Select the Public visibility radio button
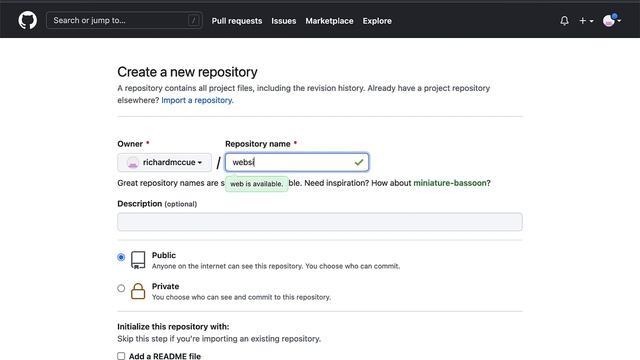 (121, 257)
